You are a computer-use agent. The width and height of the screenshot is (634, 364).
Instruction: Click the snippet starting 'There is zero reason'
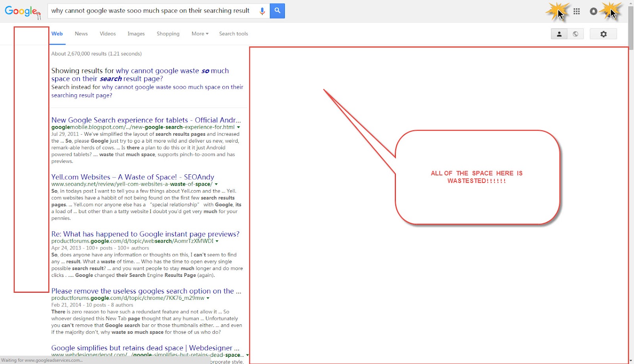click(x=147, y=322)
